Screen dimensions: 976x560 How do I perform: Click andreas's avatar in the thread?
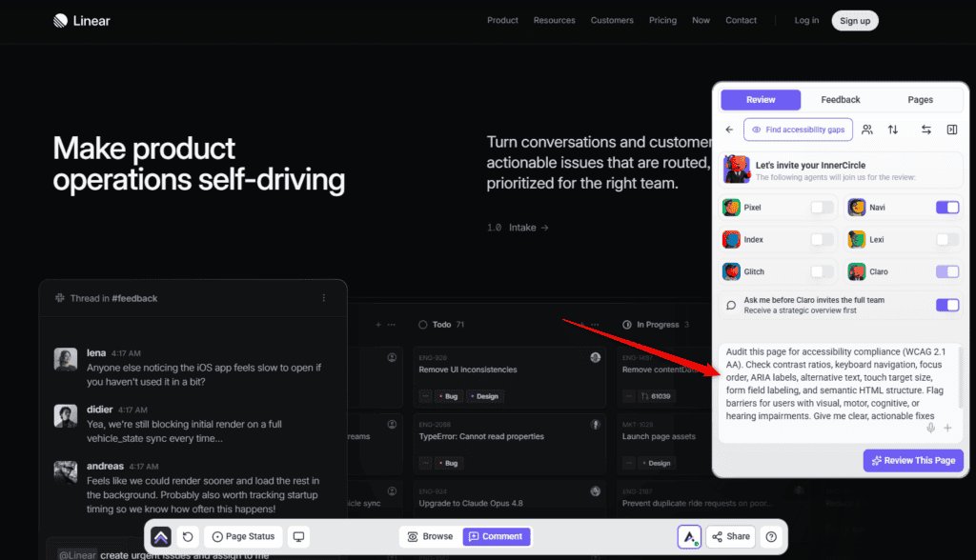tap(66, 472)
